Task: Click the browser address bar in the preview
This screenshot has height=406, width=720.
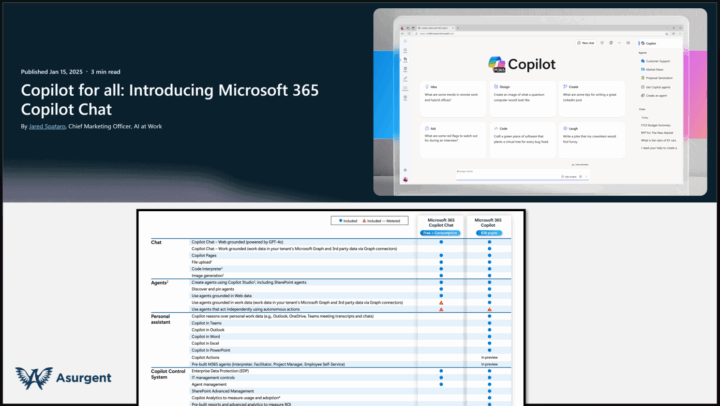Action: coord(540,34)
